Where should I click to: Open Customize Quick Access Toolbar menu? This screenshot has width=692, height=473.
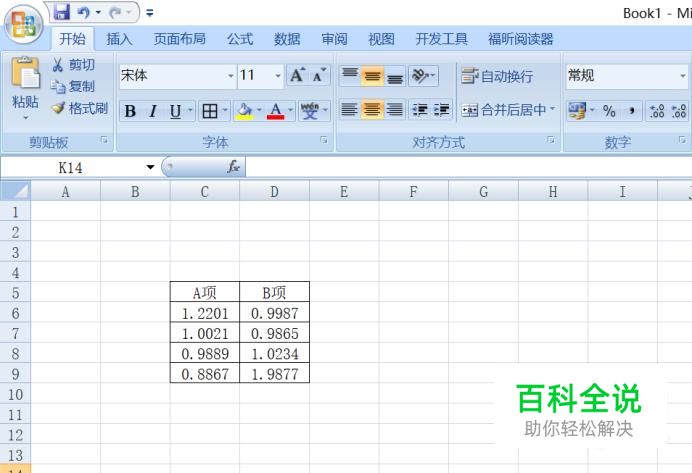click(x=150, y=13)
